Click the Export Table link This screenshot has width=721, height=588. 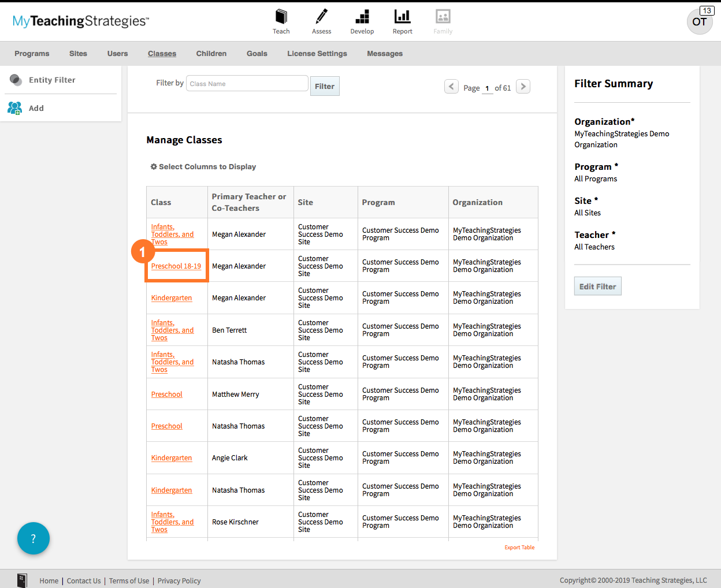[519, 548]
